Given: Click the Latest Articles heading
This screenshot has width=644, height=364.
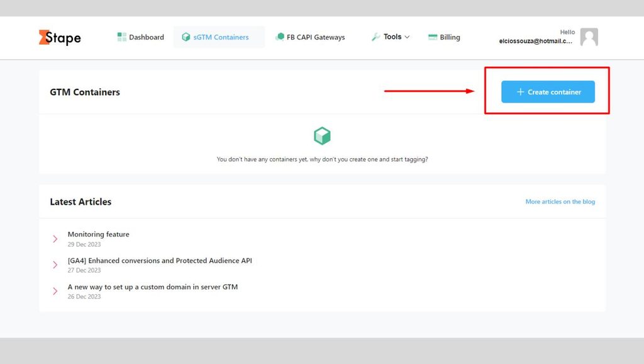Looking at the screenshot, I should pyautogui.click(x=80, y=202).
